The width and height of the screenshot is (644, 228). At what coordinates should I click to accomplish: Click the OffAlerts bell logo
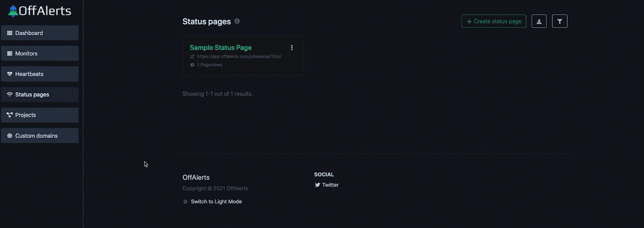[13, 11]
